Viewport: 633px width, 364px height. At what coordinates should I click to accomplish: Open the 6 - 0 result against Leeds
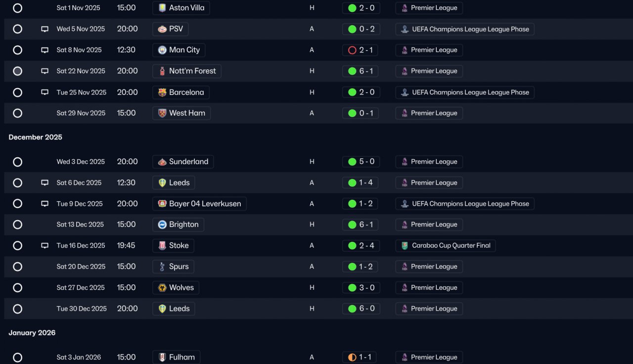click(361, 309)
